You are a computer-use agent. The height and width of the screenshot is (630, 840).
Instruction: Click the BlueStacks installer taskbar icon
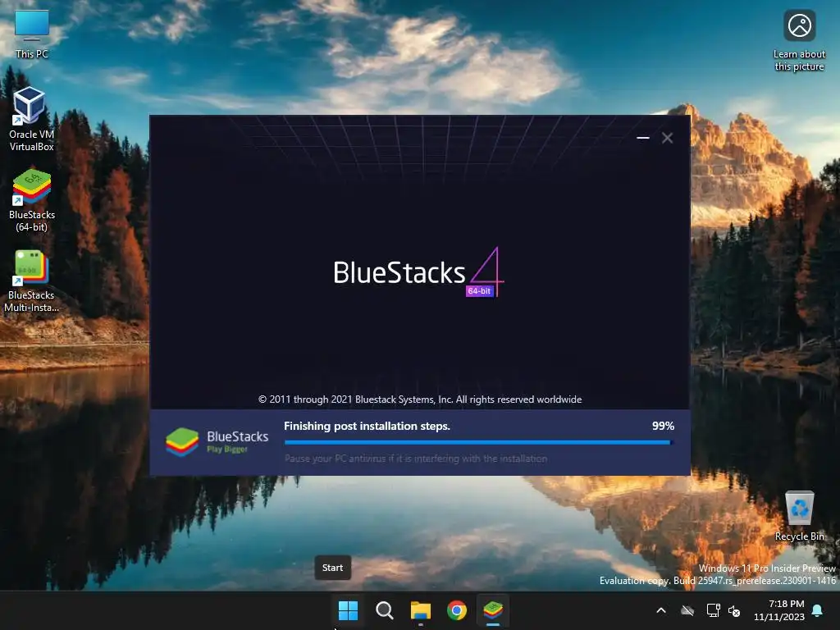point(493,610)
